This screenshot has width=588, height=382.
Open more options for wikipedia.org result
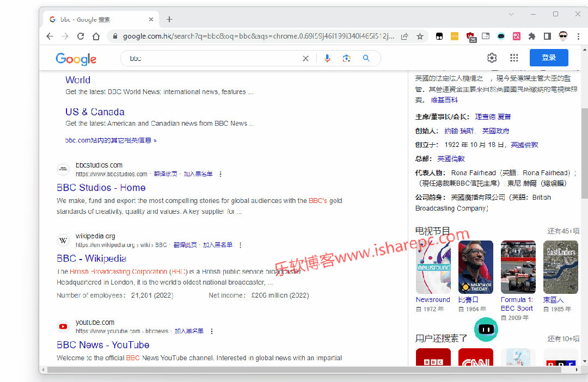[241, 245]
